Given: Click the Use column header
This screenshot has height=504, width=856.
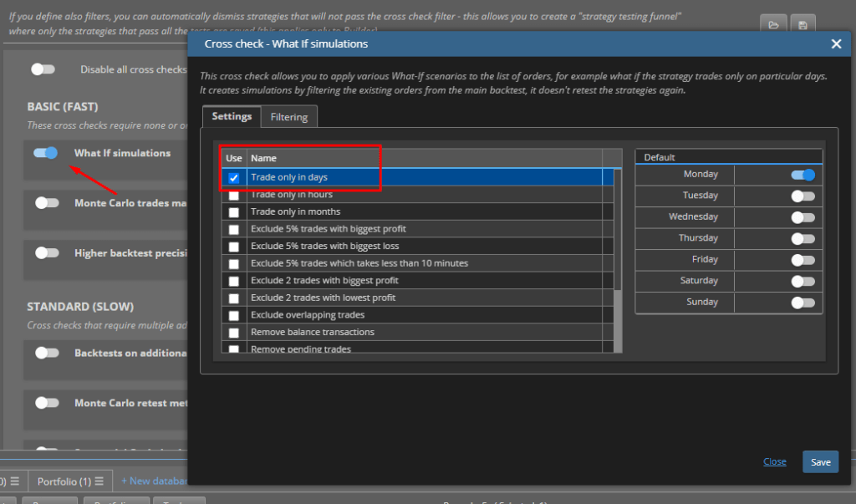Looking at the screenshot, I should [234, 158].
